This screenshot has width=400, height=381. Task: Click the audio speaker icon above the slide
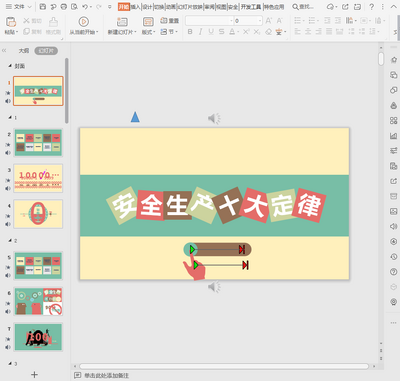(x=214, y=118)
